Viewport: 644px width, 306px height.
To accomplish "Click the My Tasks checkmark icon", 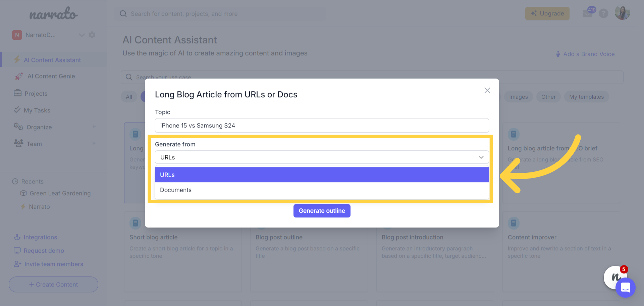I will pos(17,110).
